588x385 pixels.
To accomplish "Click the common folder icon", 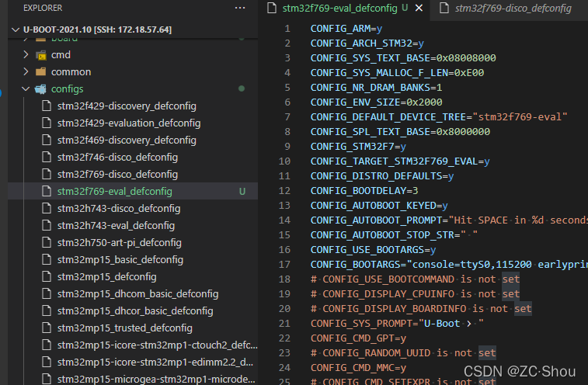I will coord(41,71).
